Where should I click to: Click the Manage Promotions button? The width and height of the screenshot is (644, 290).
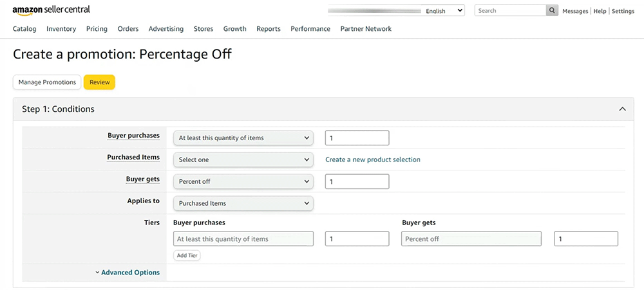pyautogui.click(x=47, y=82)
